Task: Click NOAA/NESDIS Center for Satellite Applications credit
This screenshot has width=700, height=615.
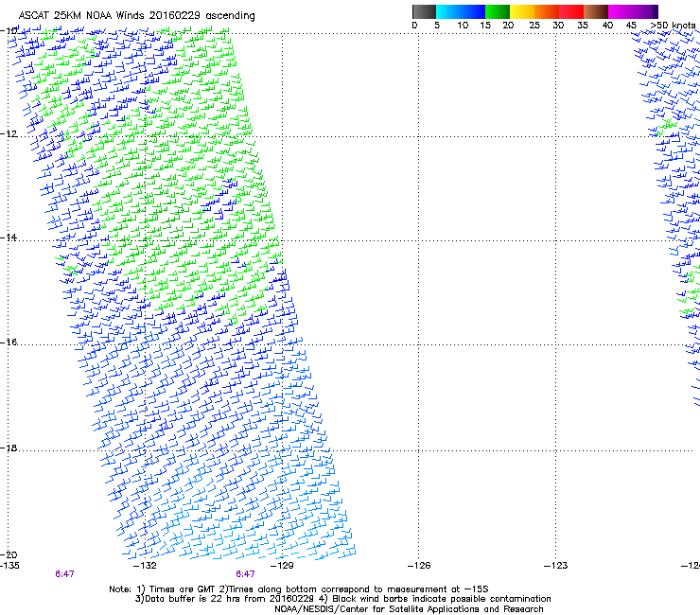Action: (409, 609)
